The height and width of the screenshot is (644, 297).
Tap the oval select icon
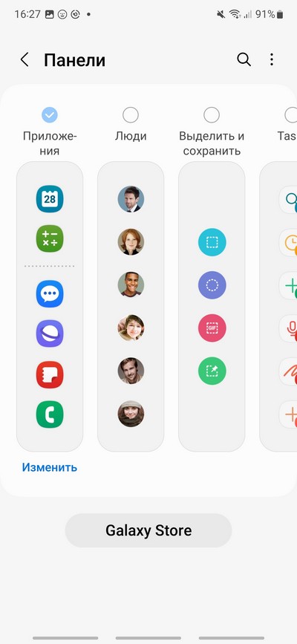coord(212,285)
